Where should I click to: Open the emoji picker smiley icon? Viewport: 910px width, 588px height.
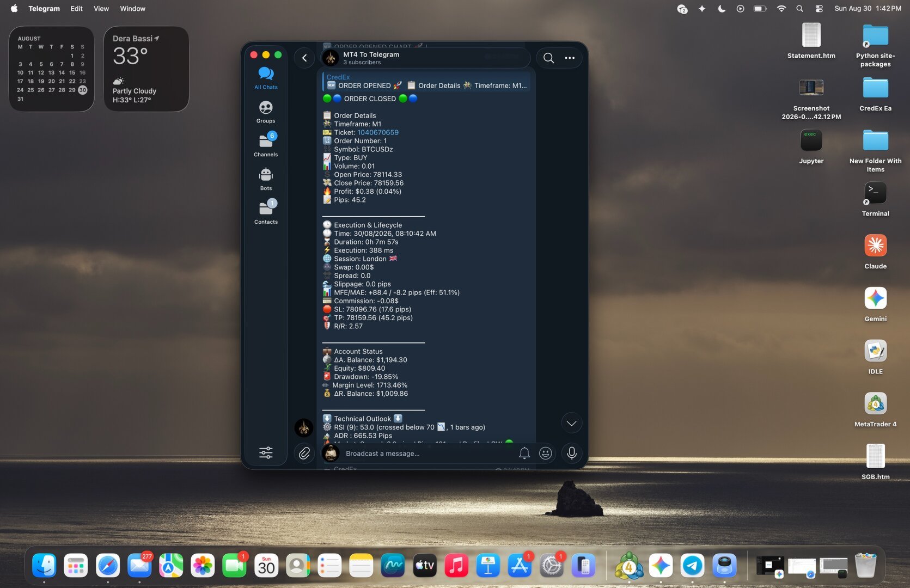click(545, 453)
